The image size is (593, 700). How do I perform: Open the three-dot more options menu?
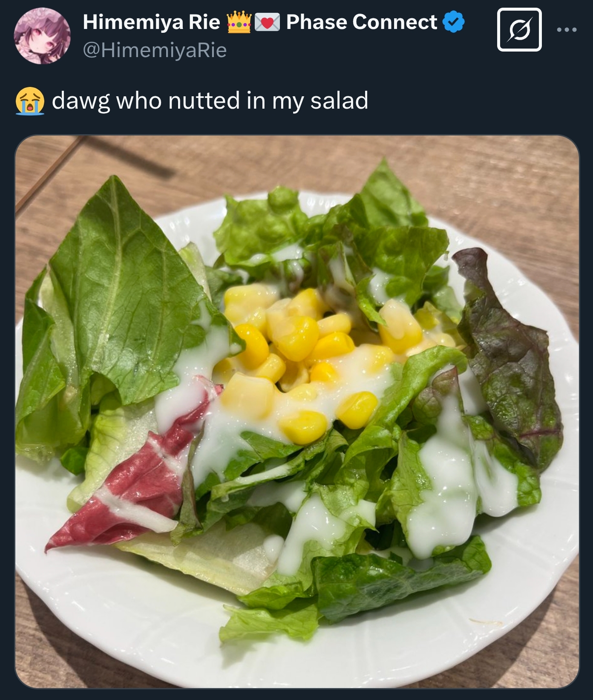pyautogui.click(x=567, y=30)
